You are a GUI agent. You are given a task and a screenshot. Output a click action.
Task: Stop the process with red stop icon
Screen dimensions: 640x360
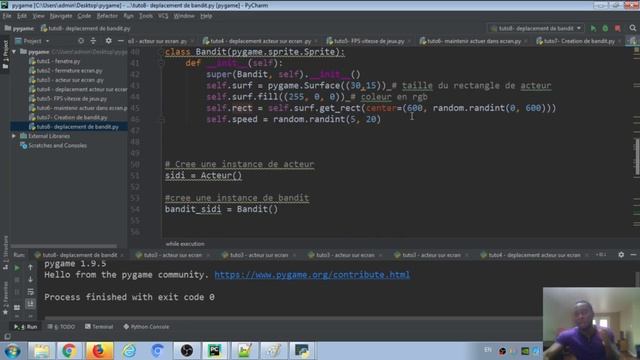point(618,28)
